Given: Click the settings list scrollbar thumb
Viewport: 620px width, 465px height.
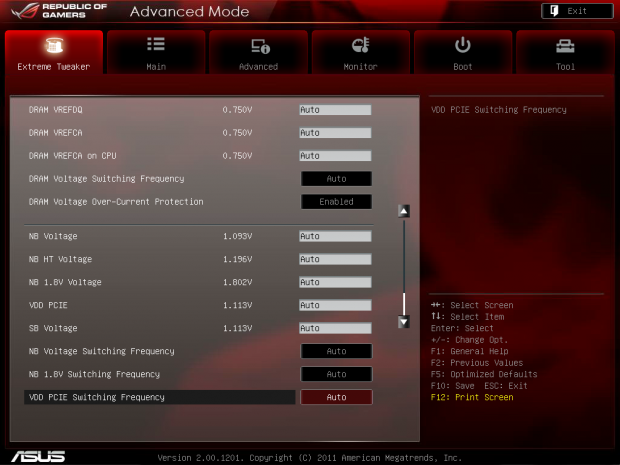Looking at the screenshot, I should click(x=404, y=304).
